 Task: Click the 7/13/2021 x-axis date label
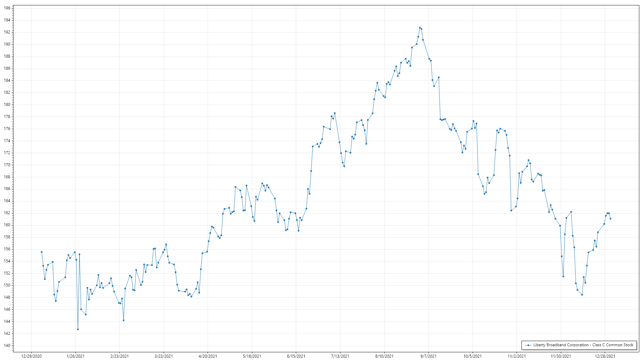(x=340, y=356)
